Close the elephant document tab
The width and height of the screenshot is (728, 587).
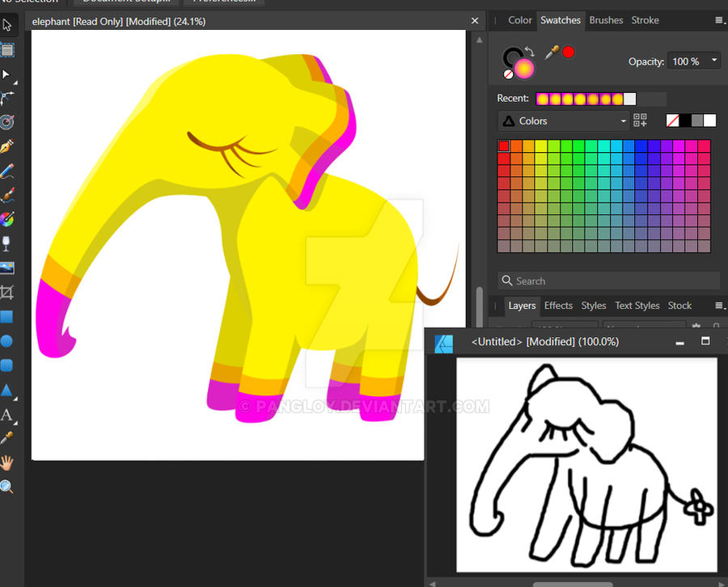click(475, 21)
